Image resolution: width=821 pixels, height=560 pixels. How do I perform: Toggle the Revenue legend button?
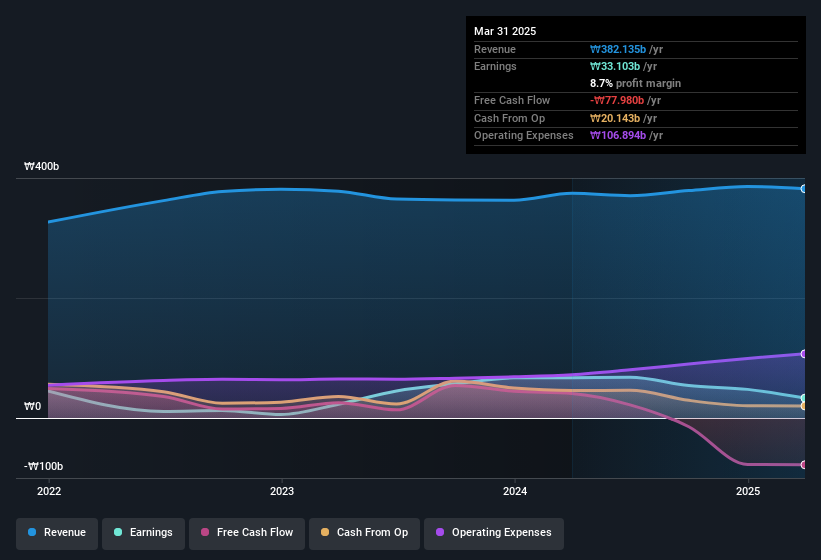(x=57, y=533)
